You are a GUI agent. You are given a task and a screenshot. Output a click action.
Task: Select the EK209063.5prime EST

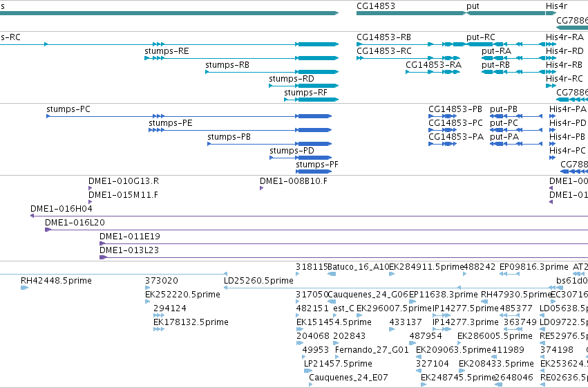[419, 357]
